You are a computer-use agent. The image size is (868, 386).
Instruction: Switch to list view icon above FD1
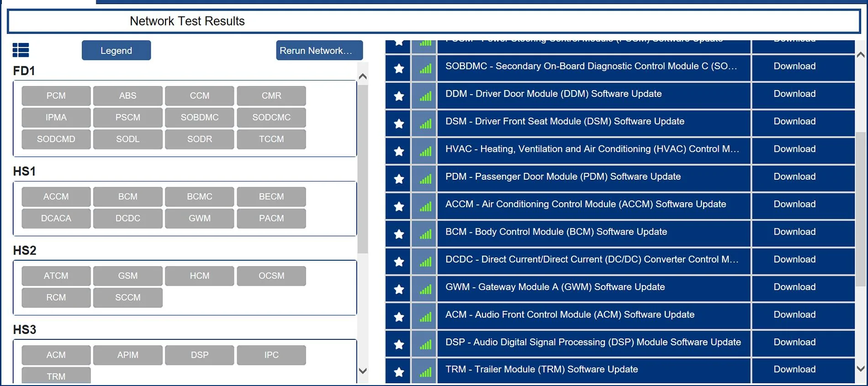[x=21, y=50]
